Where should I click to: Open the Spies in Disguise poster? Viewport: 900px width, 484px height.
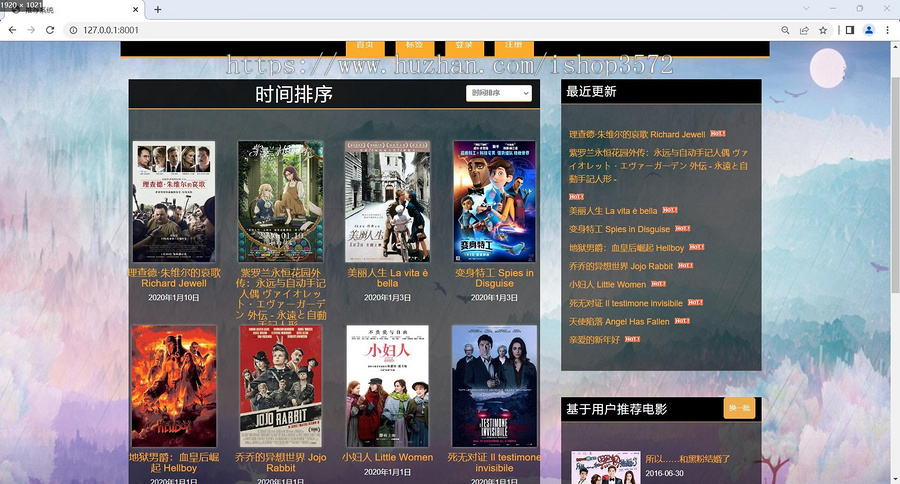click(494, 202)
